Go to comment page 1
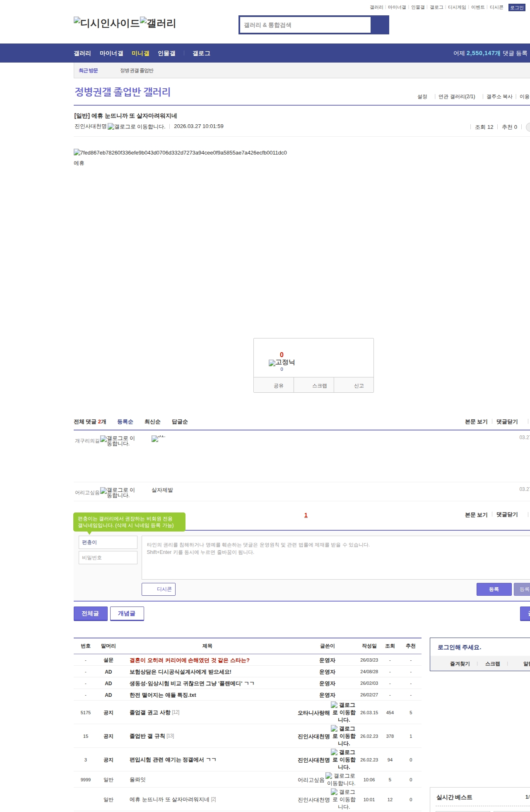 (306, 515)
